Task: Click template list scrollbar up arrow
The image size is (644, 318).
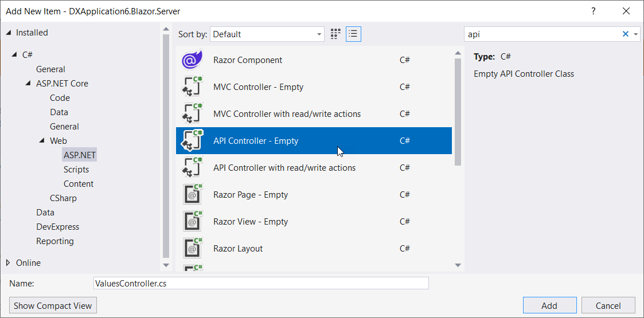Action: [x=458, y=53]
